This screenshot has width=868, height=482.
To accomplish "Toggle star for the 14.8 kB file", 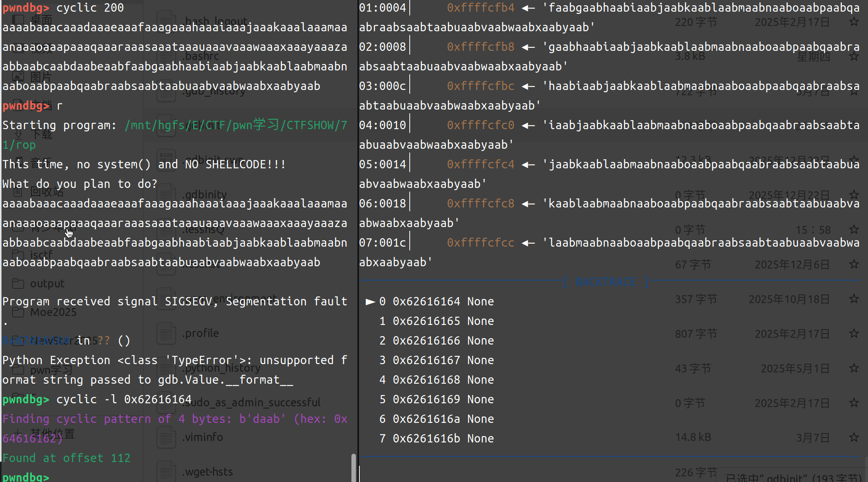I will click(854, 437).
